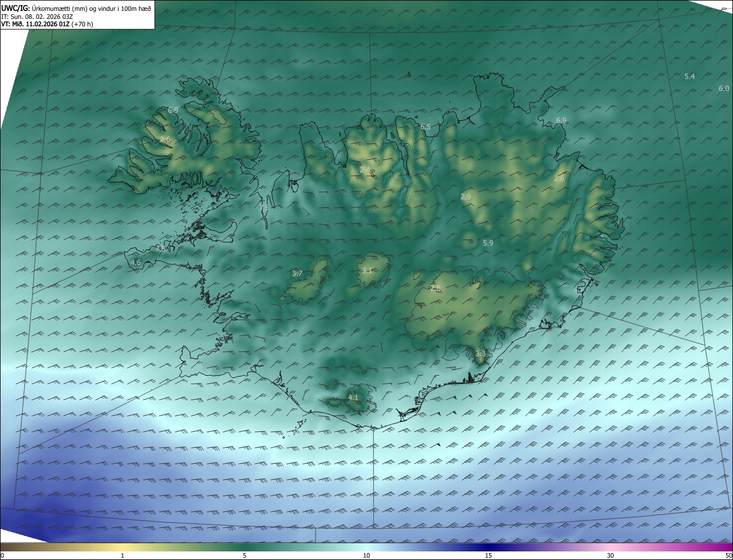Select the 6.5 value on the north coast

tap(425, 127)
